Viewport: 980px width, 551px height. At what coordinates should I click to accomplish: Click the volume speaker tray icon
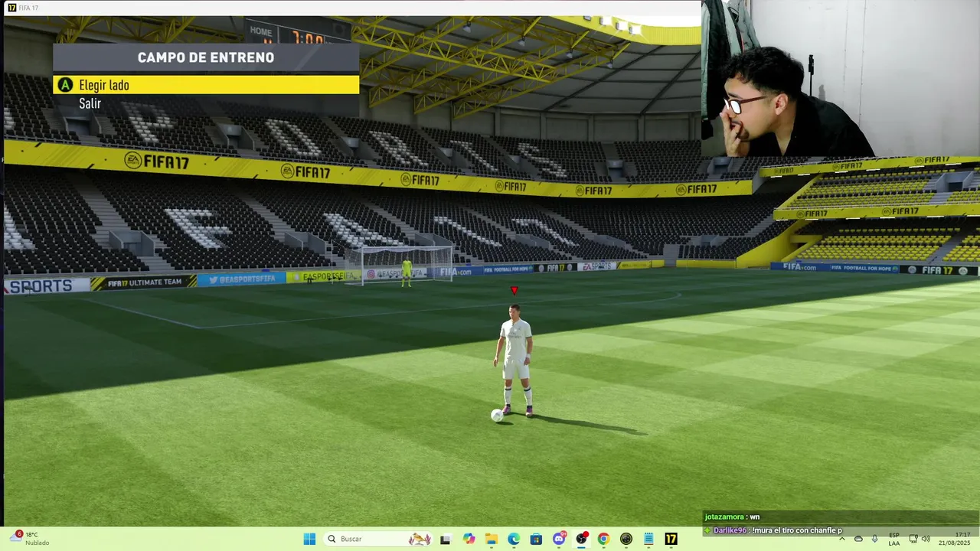[927, 539]
